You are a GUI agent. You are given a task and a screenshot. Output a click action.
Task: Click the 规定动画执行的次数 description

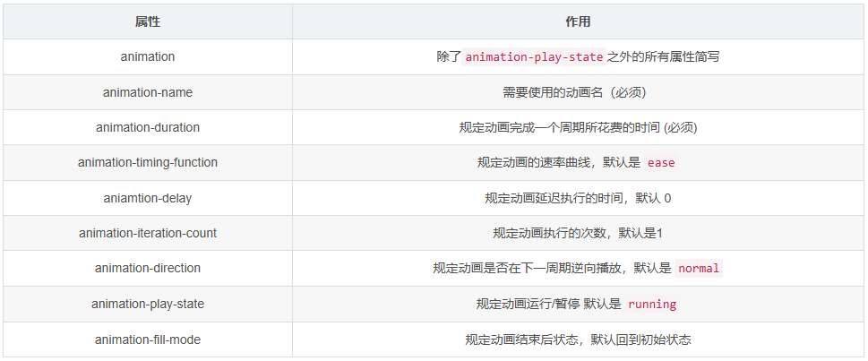click(x=578, y=233)
